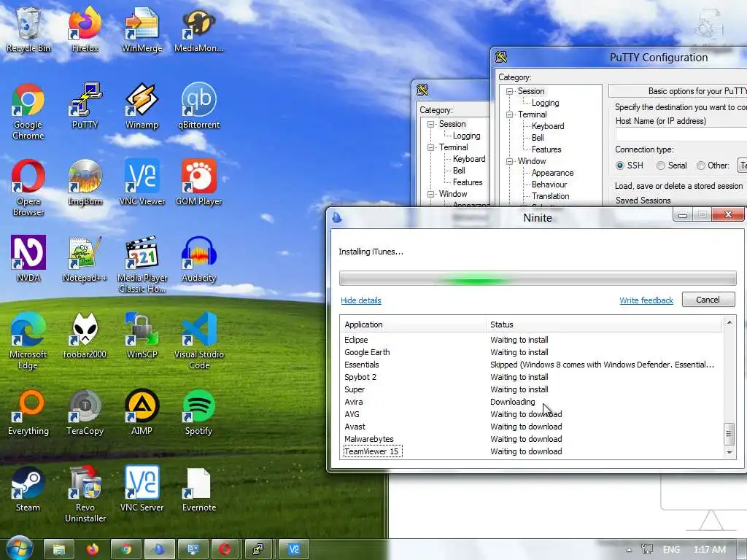Screen dimensions: 747x560
Task: Click the ENG language indicator in tray
Action: point(671,550)
